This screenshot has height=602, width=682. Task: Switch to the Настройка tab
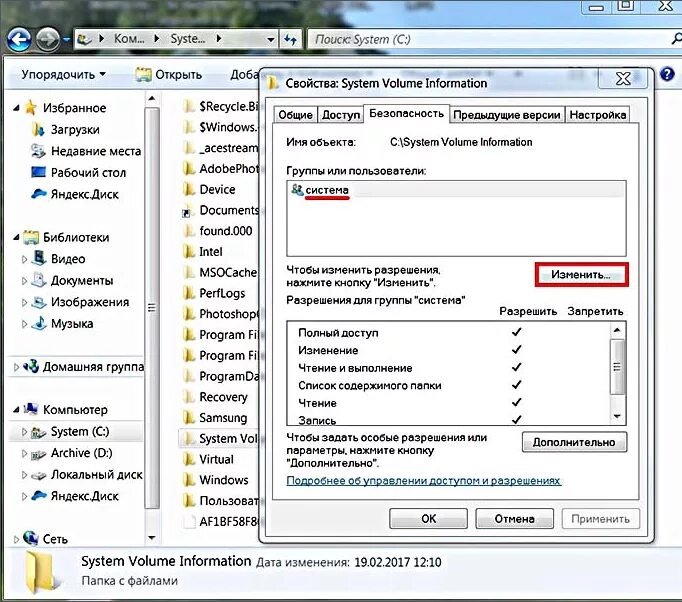[598, 115]
